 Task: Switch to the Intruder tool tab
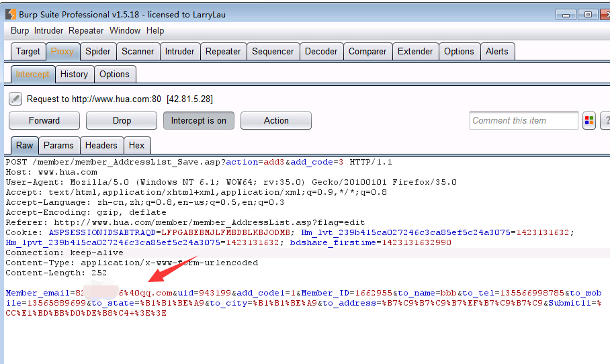tap(180, 51)
